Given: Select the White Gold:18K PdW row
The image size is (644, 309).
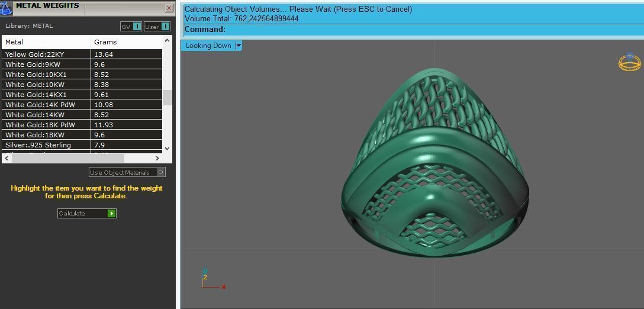Looking at the screenshot, I should pyautogui.click(x=82, y=125).
